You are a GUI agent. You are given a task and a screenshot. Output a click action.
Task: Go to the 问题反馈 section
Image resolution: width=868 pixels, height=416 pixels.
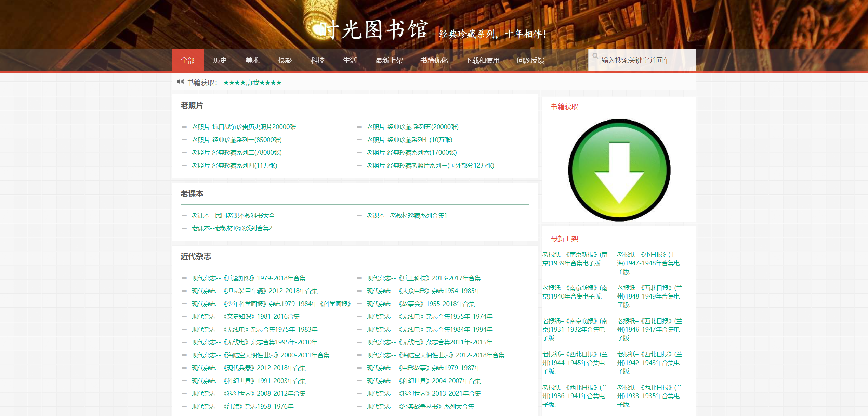click(530, 60)
